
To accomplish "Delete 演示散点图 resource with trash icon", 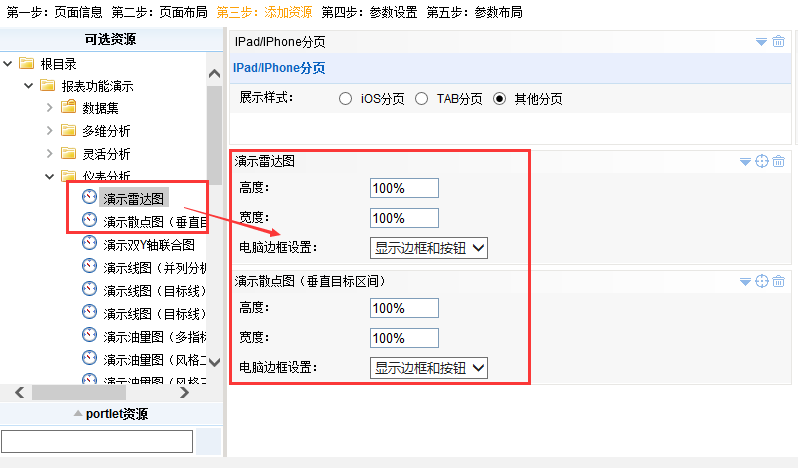I will point(778,281).
